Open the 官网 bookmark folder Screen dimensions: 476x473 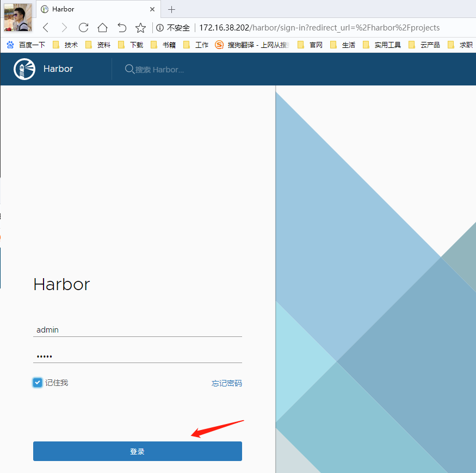pyautogui.click(x=310, y=45)
